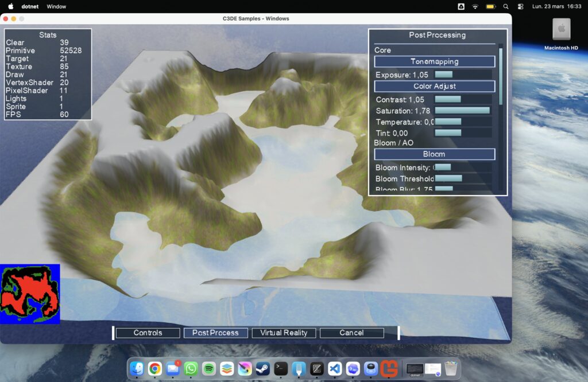The image size is (588, 382).
Task: Launch Visual Studio Code from the dock
Action: (335, 369)
